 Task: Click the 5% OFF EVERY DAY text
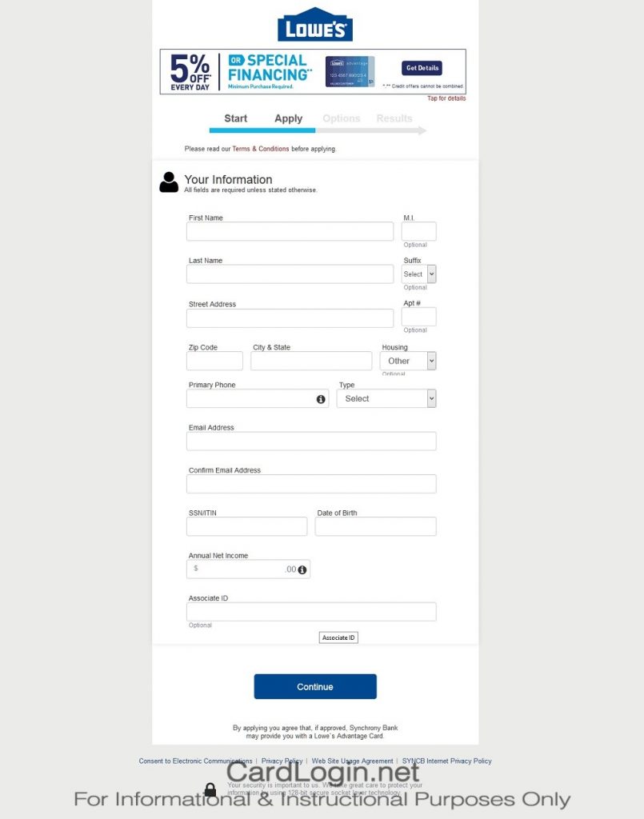point(190,72)
